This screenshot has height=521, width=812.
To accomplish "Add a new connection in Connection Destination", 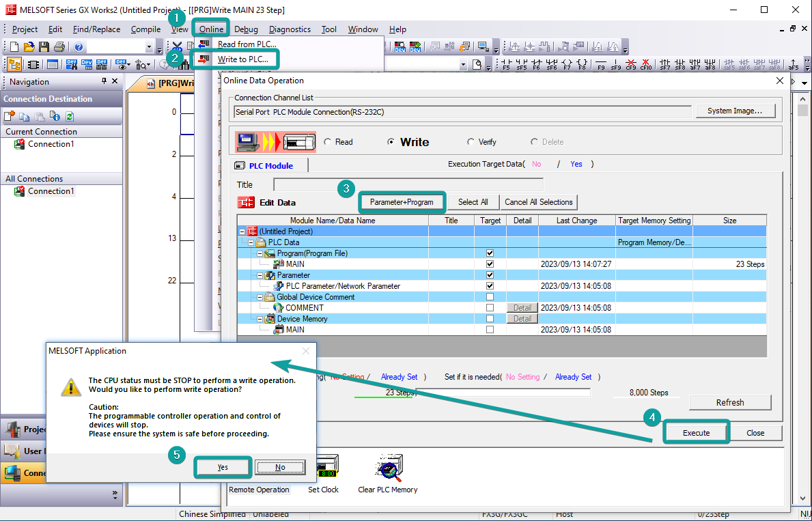I will 10,116.
